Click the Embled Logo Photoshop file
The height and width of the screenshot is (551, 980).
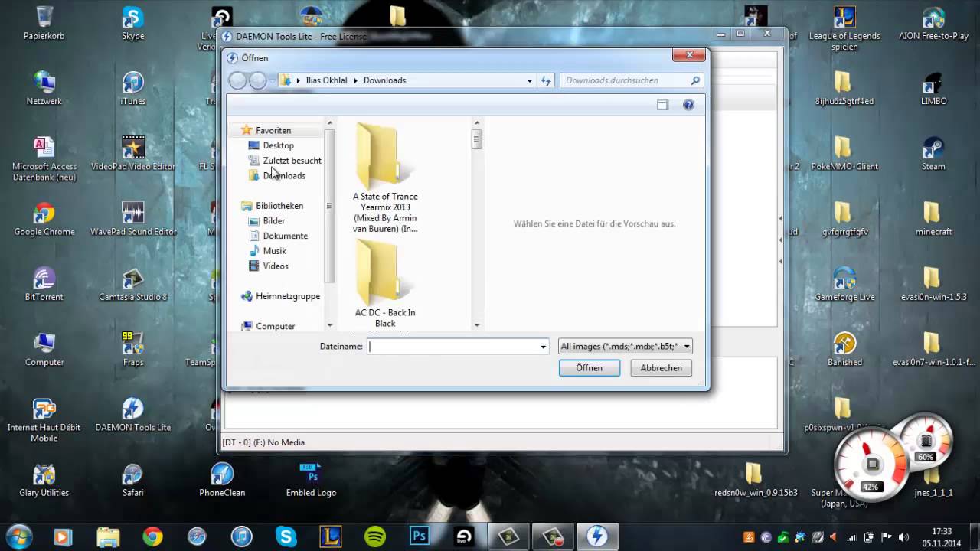coord(311,481)
